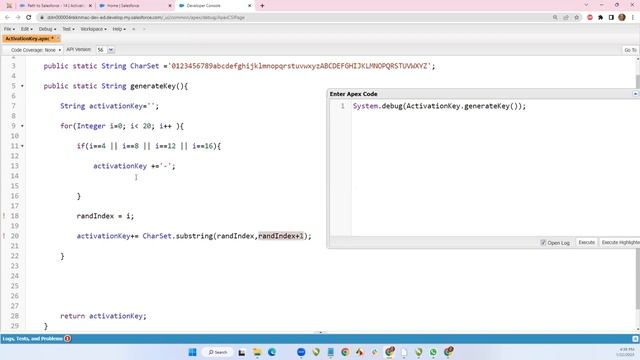Click the 'return activationKey;' code line
640x360 pixels.
[x=103, y=316]
